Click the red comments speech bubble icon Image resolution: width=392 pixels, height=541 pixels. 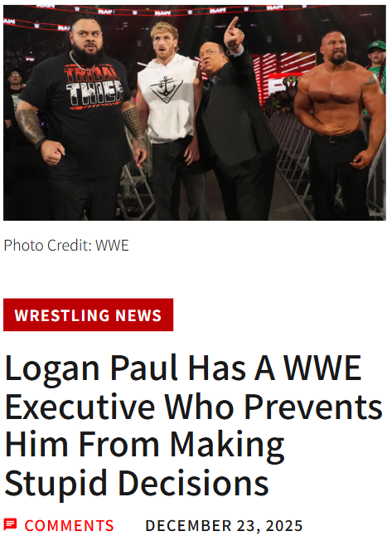pos(10,524)
